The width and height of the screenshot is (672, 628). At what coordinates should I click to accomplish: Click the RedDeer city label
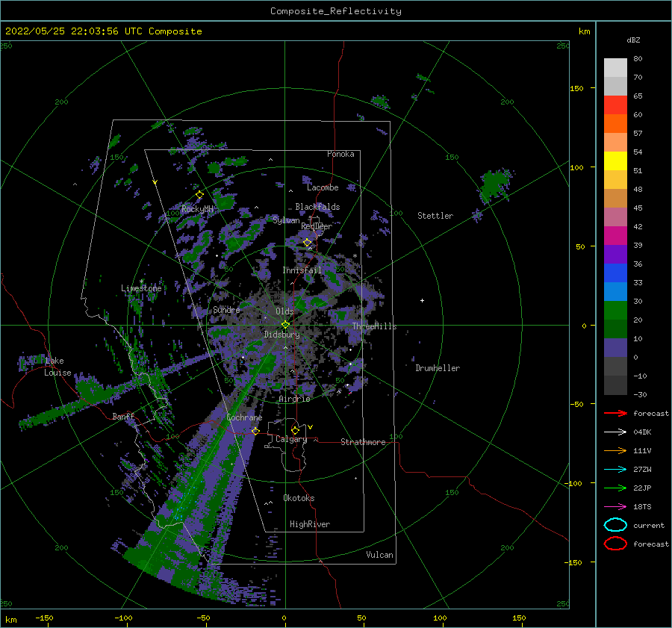click(x=317, y=226)
